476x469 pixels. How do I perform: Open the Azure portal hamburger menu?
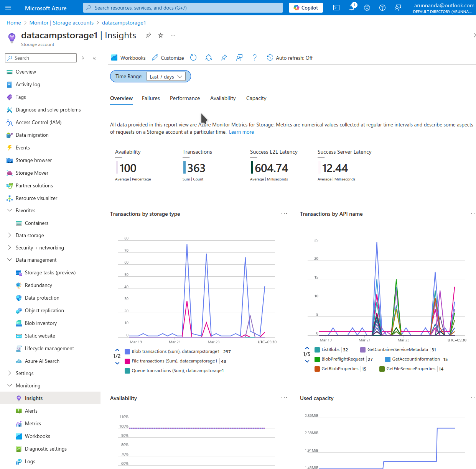(8, 8)
